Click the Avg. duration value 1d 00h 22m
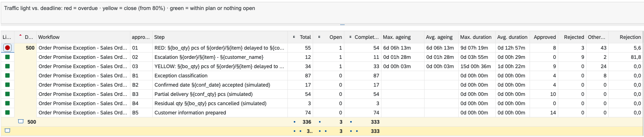Screen dimensions: 644x137 click(511, 66)
